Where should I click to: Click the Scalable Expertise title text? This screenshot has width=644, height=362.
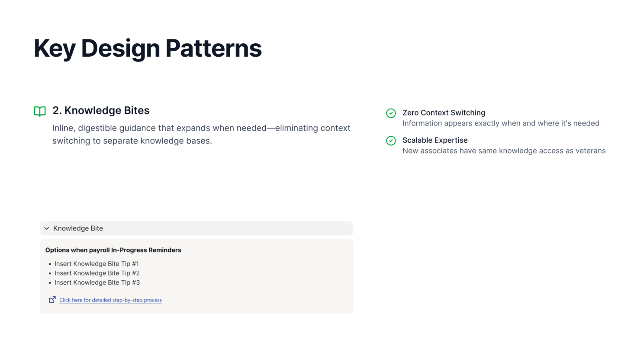point(435,140)
